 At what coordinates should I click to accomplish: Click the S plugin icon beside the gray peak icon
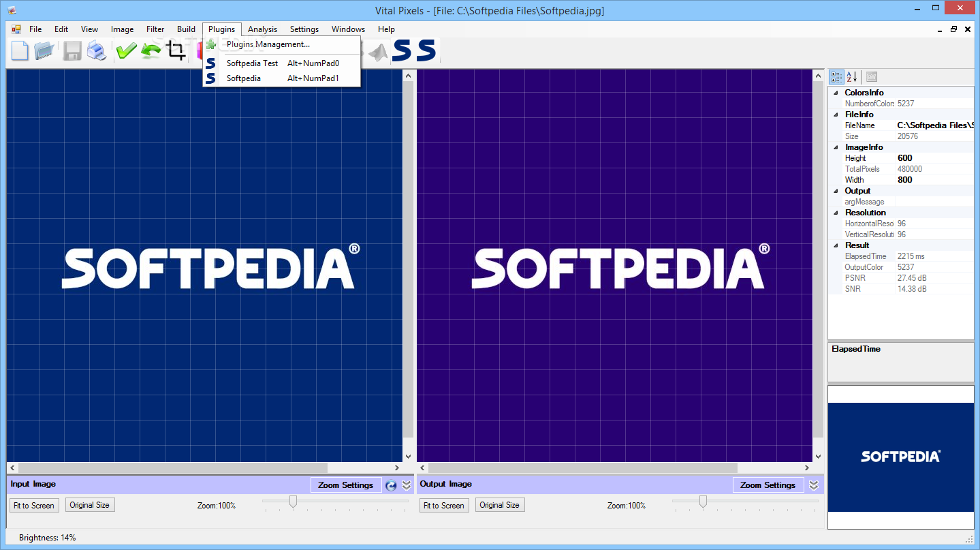(x=402, y=51)
